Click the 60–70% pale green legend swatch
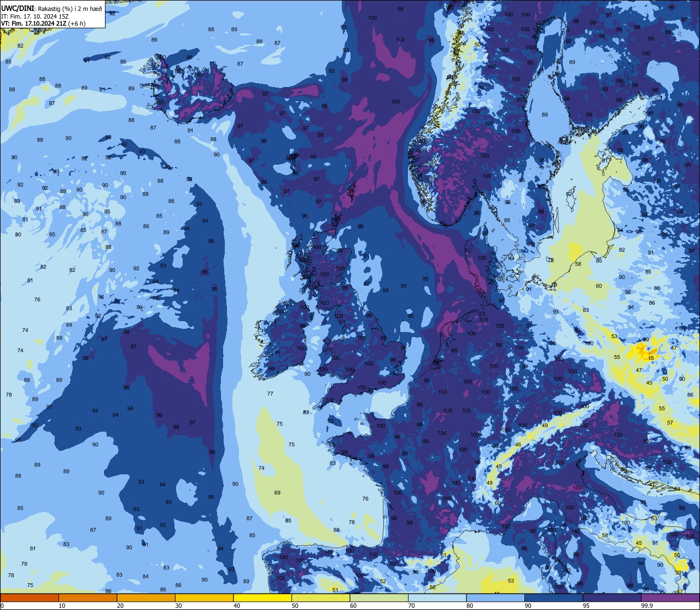This screenshot has height=610, width=700. click(x=379, y=598)
